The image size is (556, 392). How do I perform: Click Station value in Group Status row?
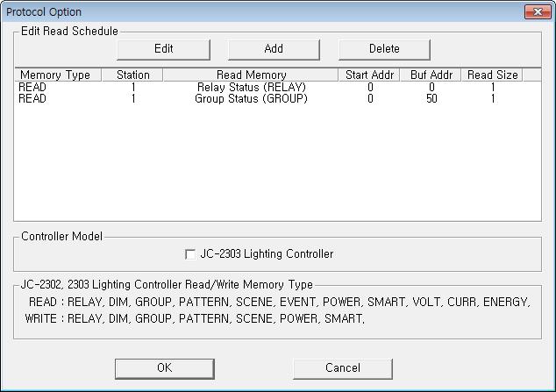pyautogui.click(x=132, y=99)
